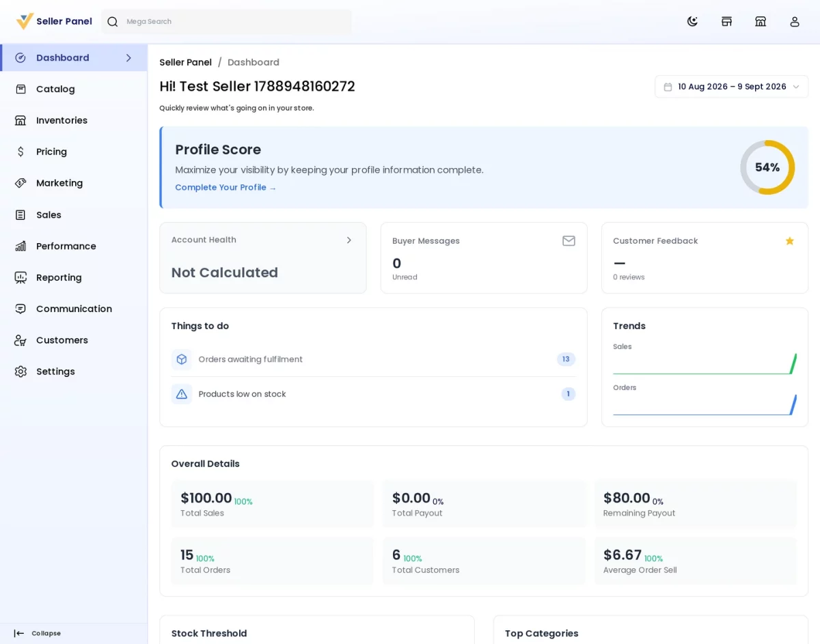Click the 54% profile score ring
820x644 pixels.
pyautogui.click(x=767, y=167)
